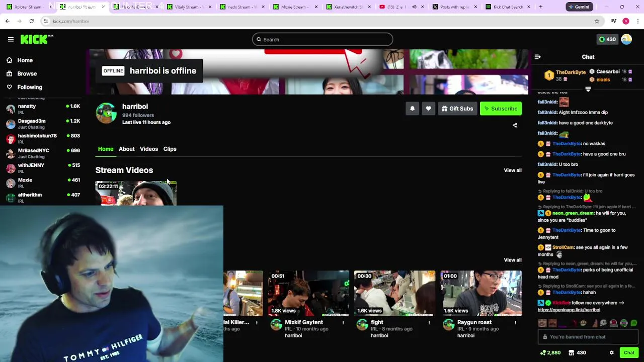
Task: Open options menu for ial Killer clip
Action: (x=257, y=323)
